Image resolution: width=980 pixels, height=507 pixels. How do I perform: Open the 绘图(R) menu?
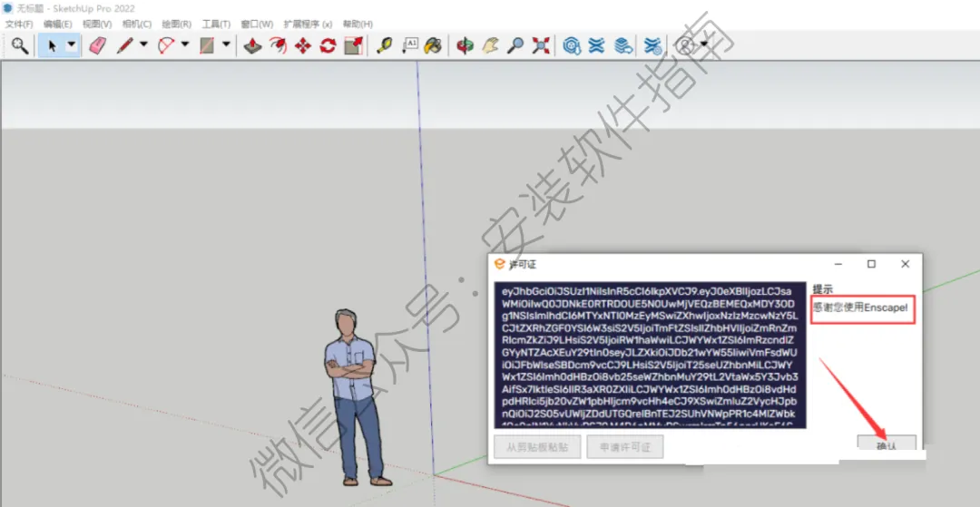pyautogui.click(x=176, y=24)
